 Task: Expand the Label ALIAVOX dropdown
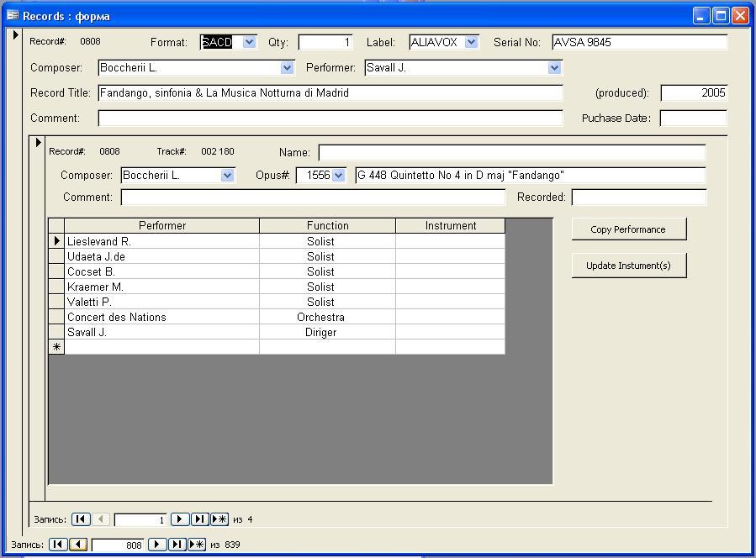click(x=471, y=42)
